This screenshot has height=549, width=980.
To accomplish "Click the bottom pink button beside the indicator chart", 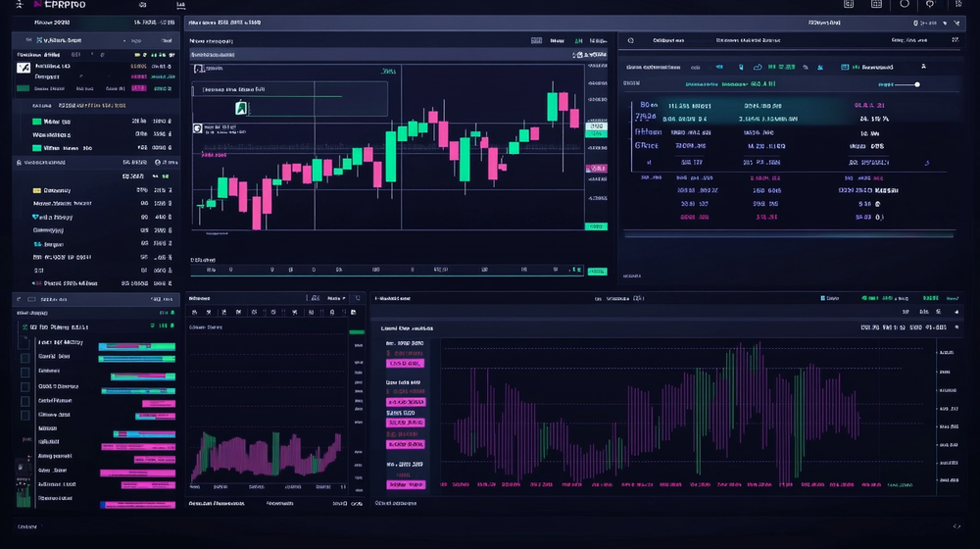I will tap(406, 484).
